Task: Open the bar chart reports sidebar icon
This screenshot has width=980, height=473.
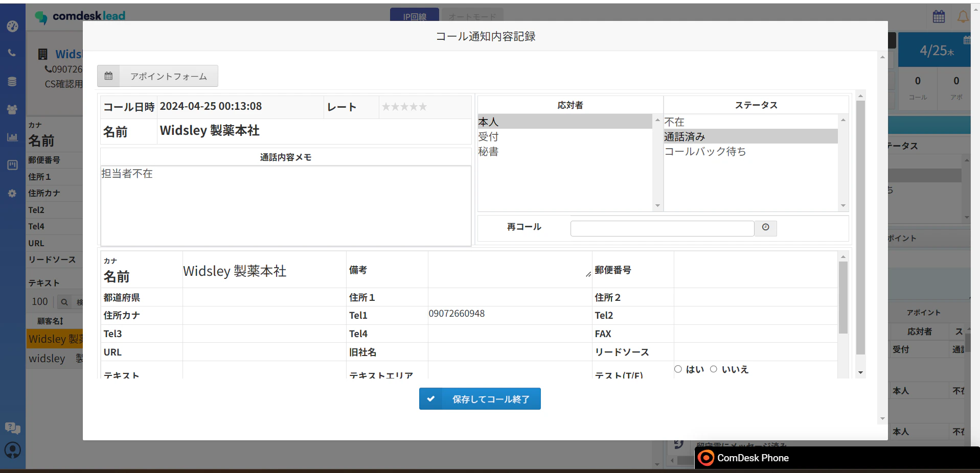Action: [12, 137]
